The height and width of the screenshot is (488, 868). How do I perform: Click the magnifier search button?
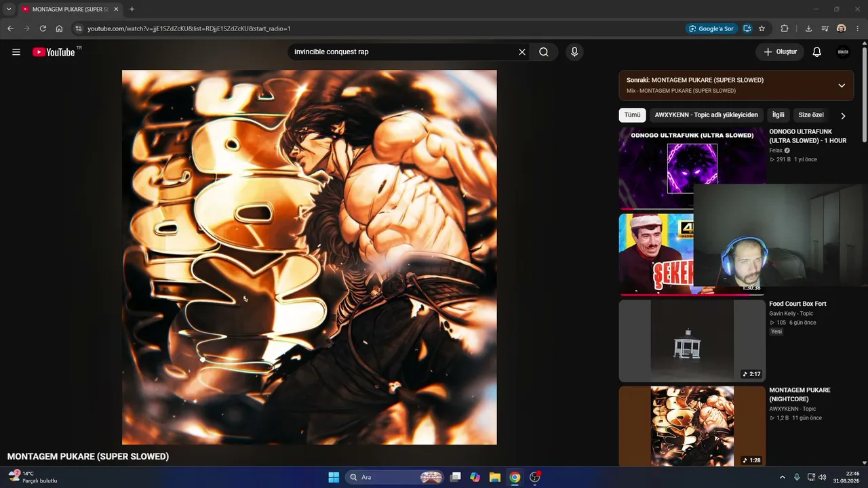[544, 52]
